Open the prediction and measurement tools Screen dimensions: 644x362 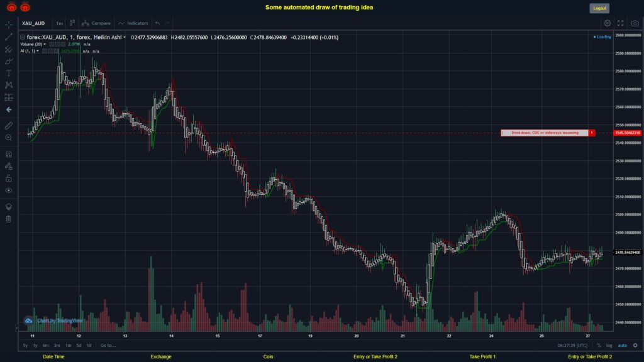(9, 97)
